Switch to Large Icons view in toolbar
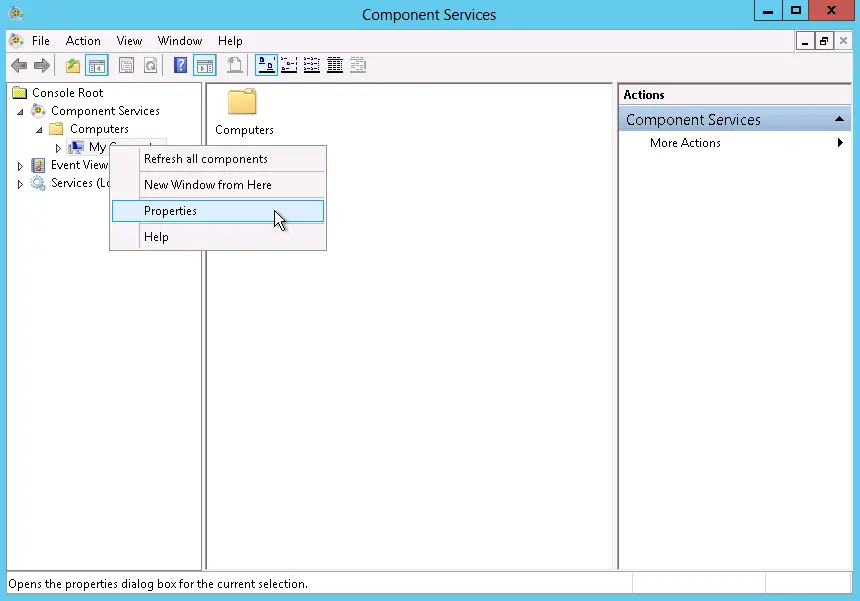 pos(267,66)
